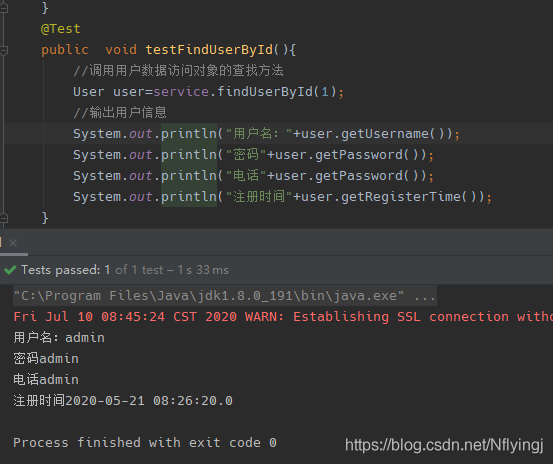This screenshot has width=553, height=464.
Task: Click the green tests passed checkmark
Action: point(10,270)
